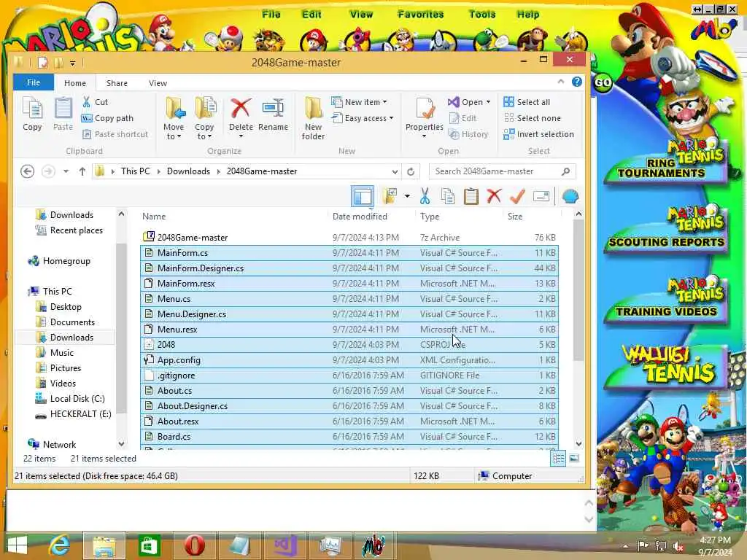The height and width of the screenshot is (560, 747).
Task: Select the App.config file
Action: (349, 360)
